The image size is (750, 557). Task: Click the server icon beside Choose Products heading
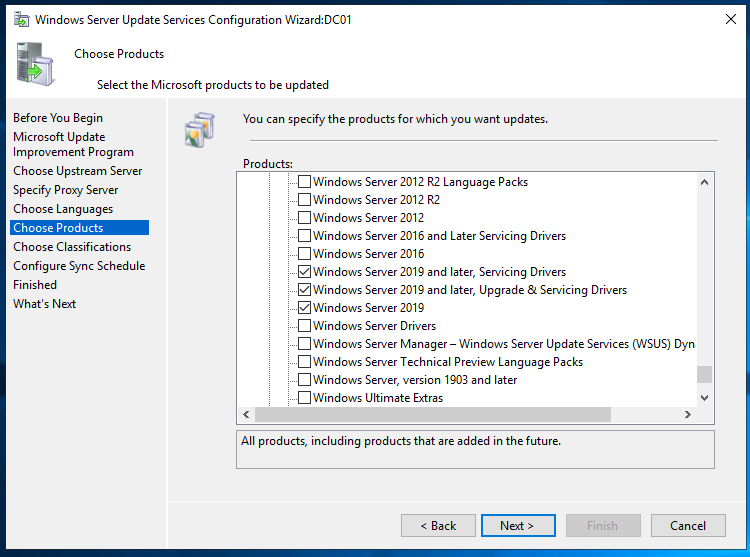pyautogui.click(x=35, y=65)
